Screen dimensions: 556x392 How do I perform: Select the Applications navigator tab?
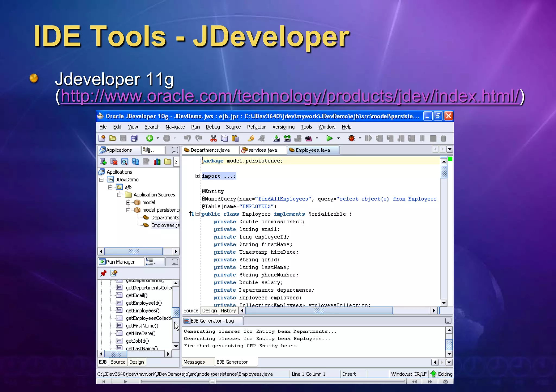click(x=119, y=150)
